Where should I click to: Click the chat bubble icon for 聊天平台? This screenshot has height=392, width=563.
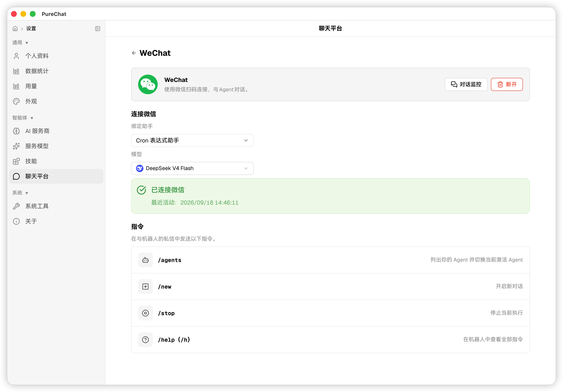tap(16, 176)
